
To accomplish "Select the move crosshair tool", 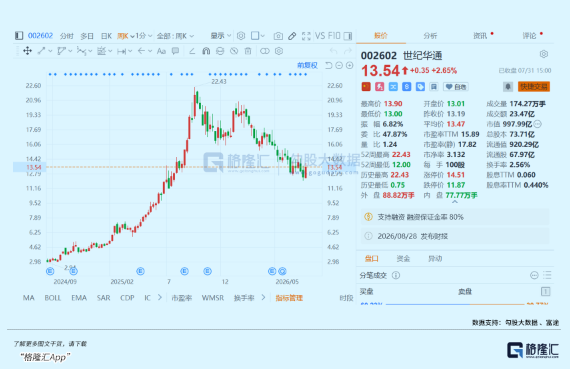I will click(28, 51).
